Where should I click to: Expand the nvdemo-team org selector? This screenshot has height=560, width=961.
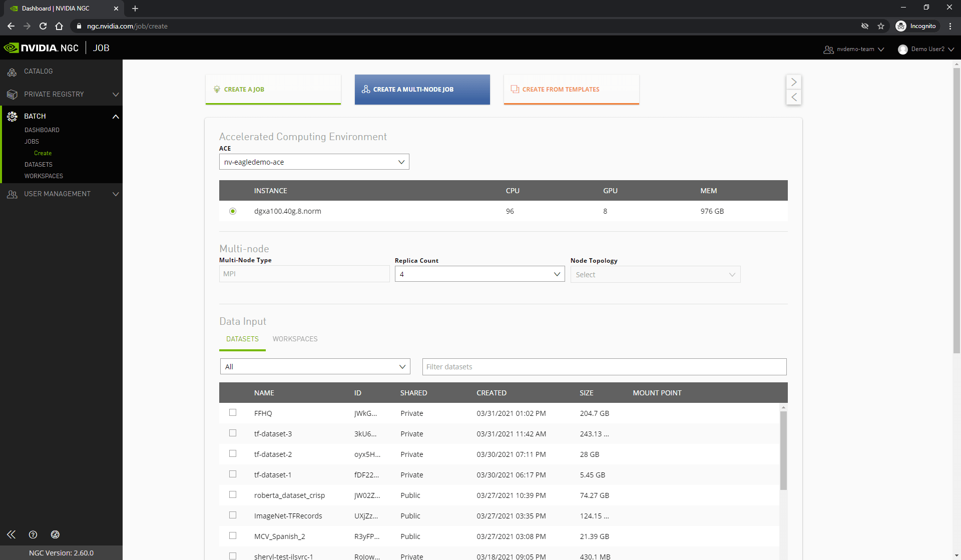coord(854,49)
